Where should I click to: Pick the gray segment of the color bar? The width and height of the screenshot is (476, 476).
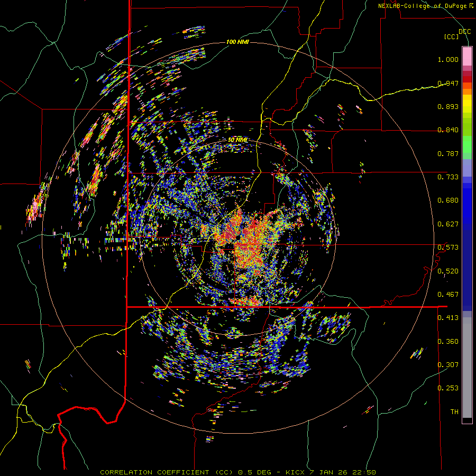pyautogui.click(x=467, y=368)
